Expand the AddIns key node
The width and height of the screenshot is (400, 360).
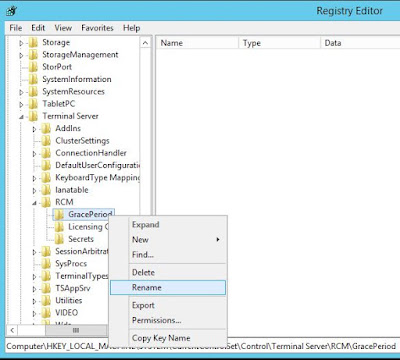[34, 129]
